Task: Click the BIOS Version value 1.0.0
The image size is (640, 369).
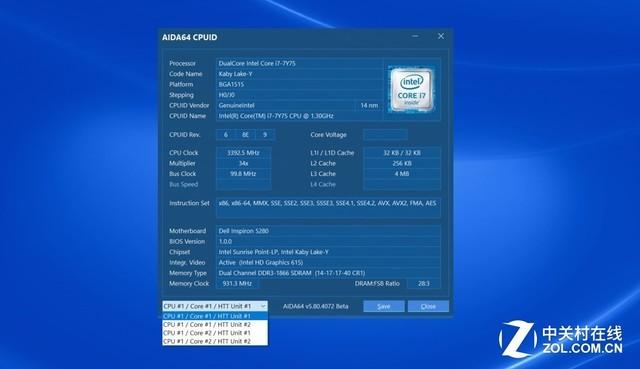Action: pyautogui.click(x=328, y=242)
